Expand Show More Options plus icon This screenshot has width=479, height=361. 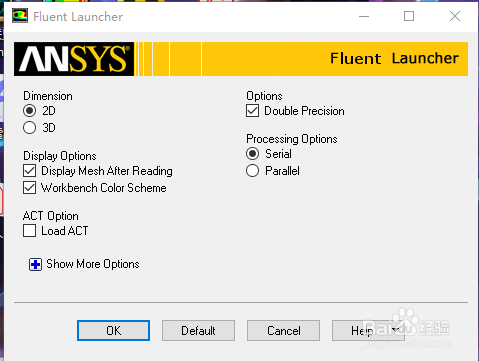[x=35, y=265]
